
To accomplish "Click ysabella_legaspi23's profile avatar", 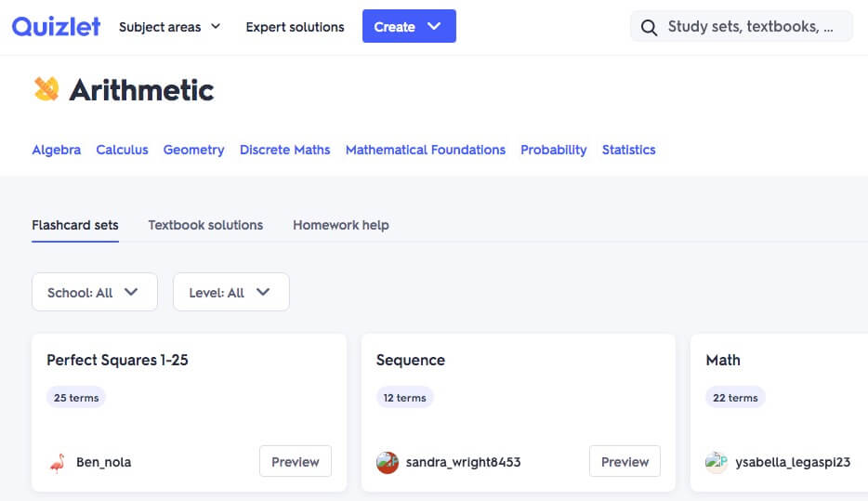I will click(x=717, y=462).
